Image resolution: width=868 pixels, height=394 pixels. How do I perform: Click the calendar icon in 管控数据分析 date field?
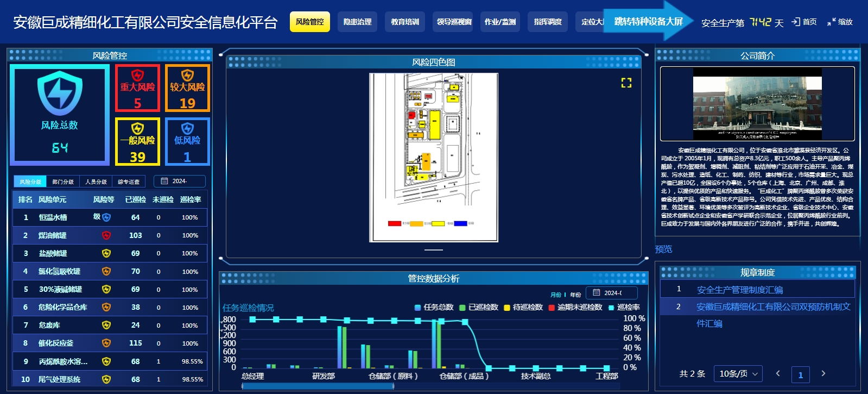597,292
